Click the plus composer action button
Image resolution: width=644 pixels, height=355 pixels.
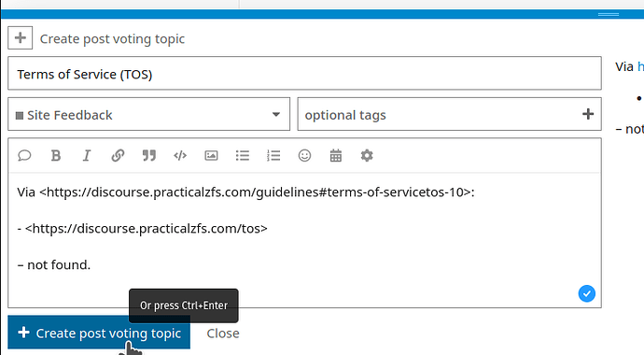coord(21,37)
